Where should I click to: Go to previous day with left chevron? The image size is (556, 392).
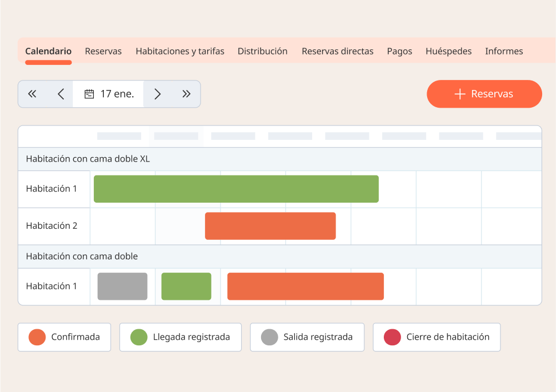click(x=61, y=94)
